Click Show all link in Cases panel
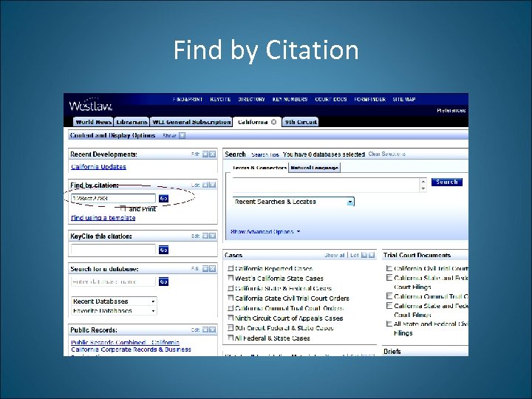The height and width of the screenshot is (399, 532). click(335, 255)
